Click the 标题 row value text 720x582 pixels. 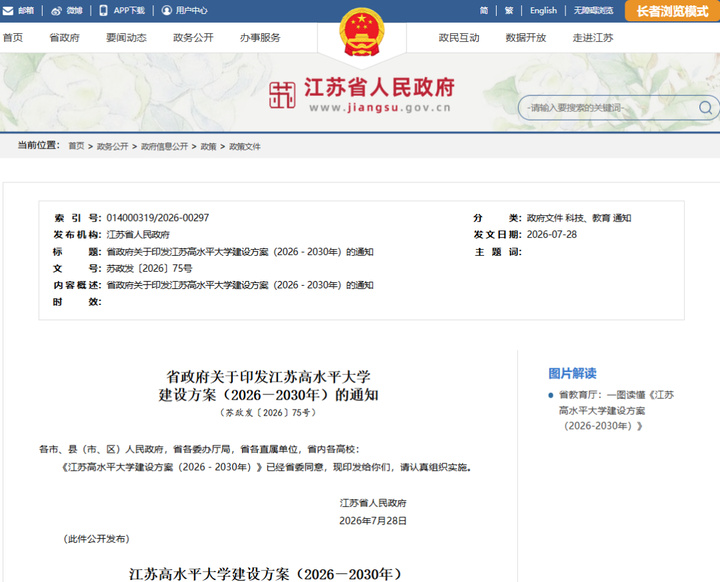click(240, 252)
